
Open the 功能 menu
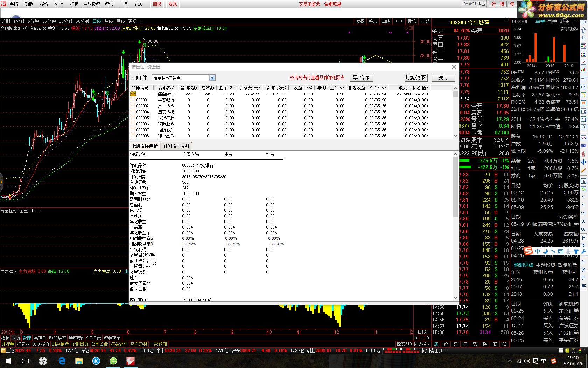[29, 4]
